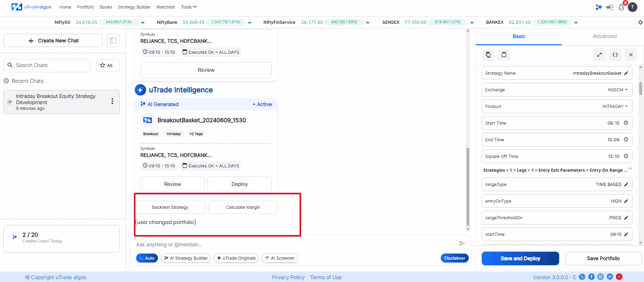Paste portfolio settings clipboard icon
Image resolution: width=644 pixels, height=282 pixels.
pos(504,55)
